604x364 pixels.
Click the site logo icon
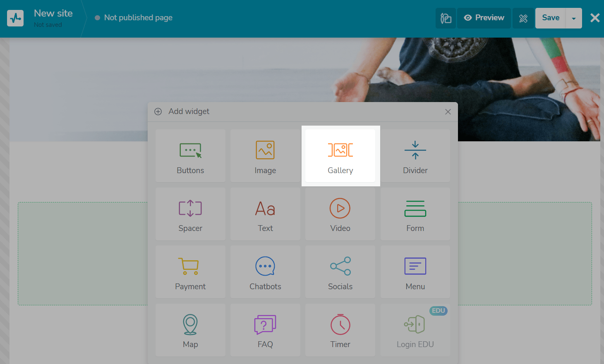point(15,18)
